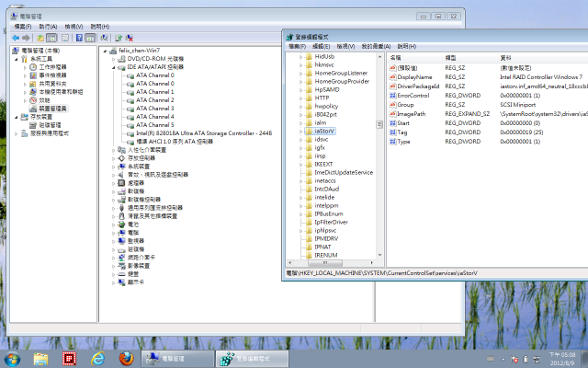Viewport: 588px width, 368px height.
Task: Switch to Computer Management taskbar button
Action: click(x=177, y=359)
